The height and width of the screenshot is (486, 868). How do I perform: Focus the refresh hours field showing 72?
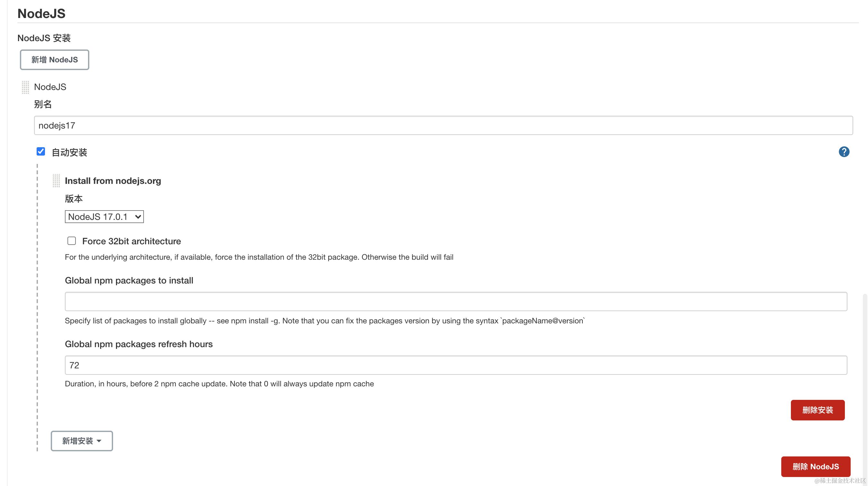[456, 365]
